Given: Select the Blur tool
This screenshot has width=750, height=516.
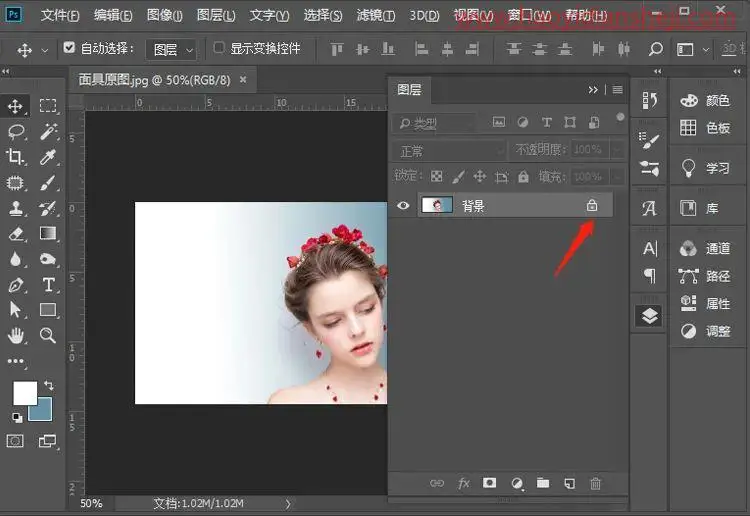Looking at the screenshot, I should point(15,259).
